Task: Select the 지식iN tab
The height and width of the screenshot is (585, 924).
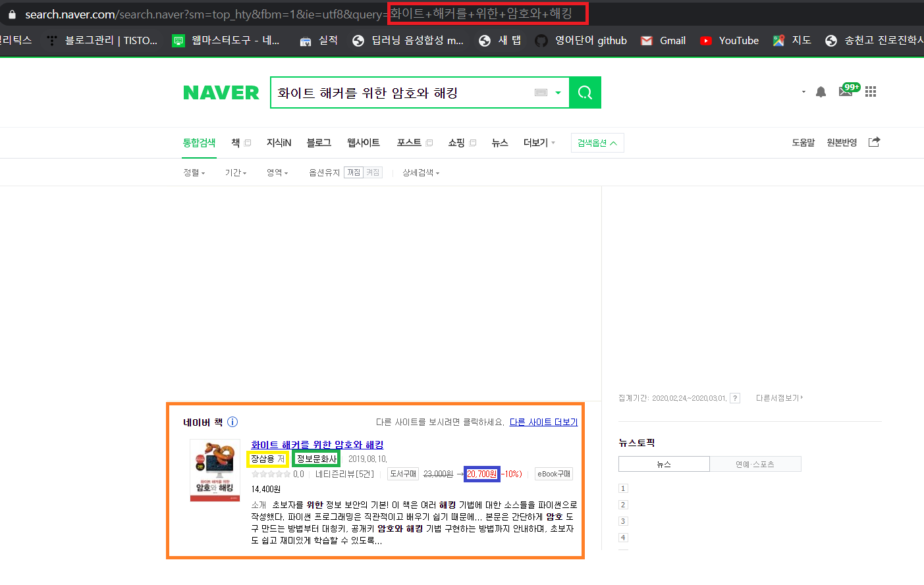Action: [x=279, y=143]
